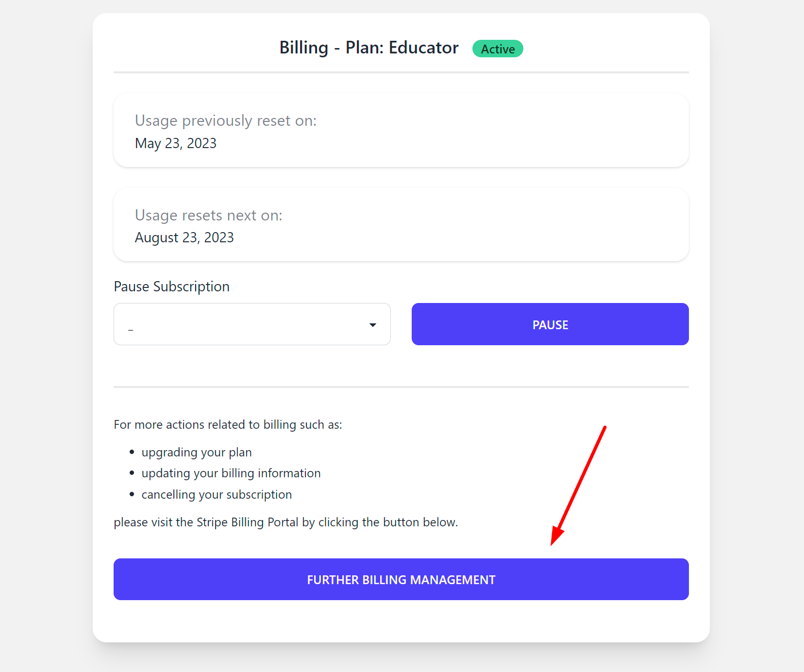Click the Pause Subscription label
This screenshot has width=804, height=672.
click(x=171, y=286)
